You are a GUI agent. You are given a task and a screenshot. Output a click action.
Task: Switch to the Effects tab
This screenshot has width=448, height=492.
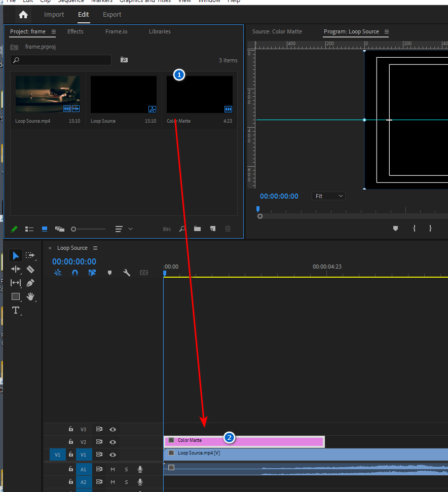point(76,31)
